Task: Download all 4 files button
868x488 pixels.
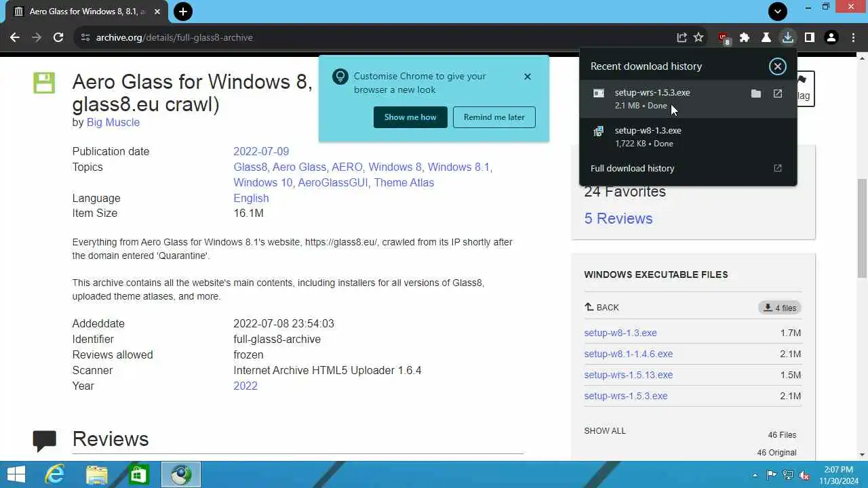Action: 780,308
